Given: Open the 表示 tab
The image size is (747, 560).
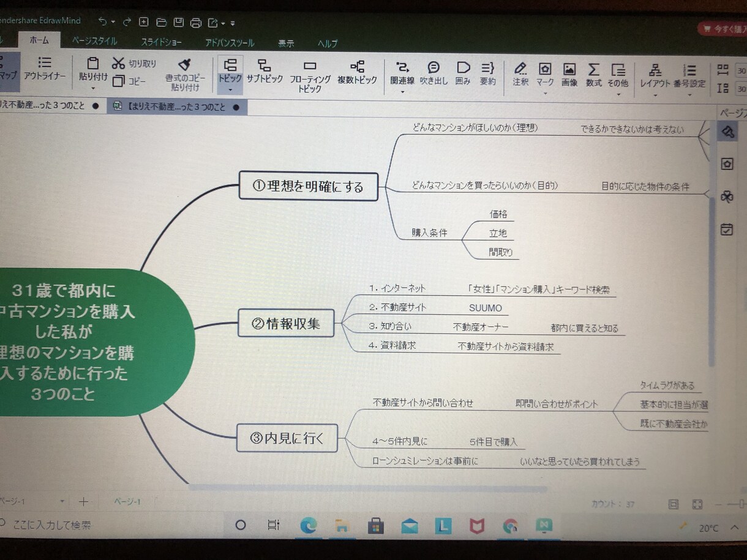Looking at the screenshot, I should point(286,43).
